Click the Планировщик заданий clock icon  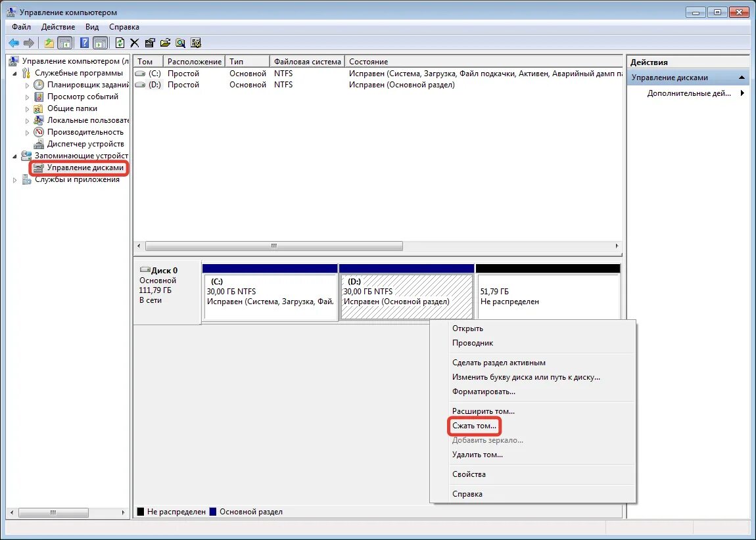(39, 85)
